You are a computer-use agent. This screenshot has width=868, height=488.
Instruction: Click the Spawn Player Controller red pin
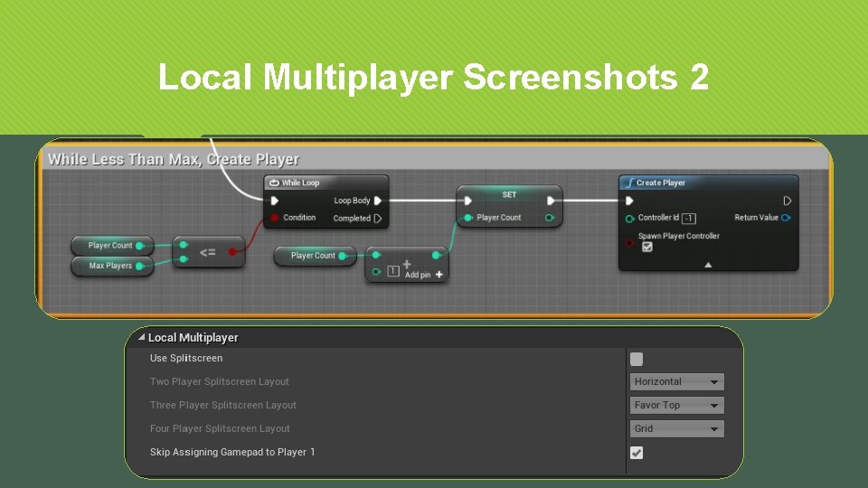click(x=629, y=243)
